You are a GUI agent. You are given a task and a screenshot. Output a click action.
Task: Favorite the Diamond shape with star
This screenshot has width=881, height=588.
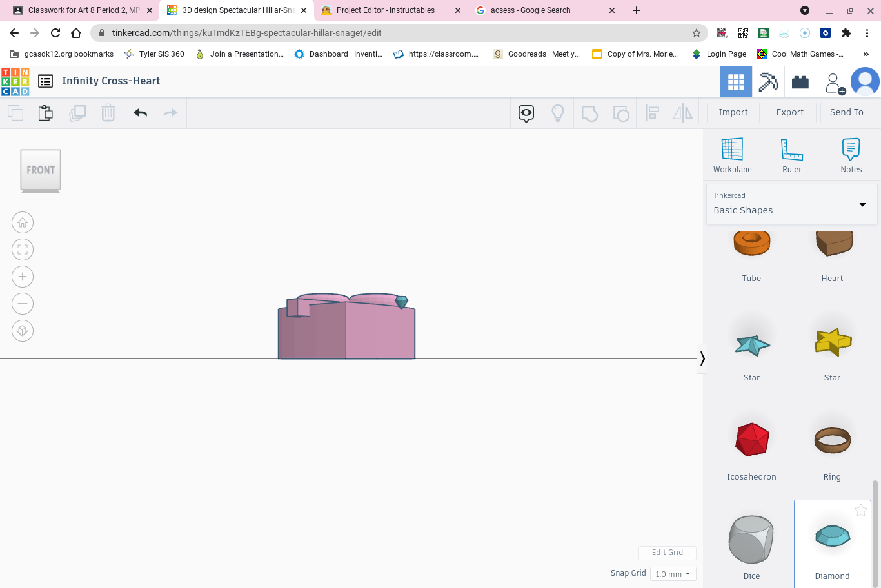pyautogui.click(x=861, y=511)
